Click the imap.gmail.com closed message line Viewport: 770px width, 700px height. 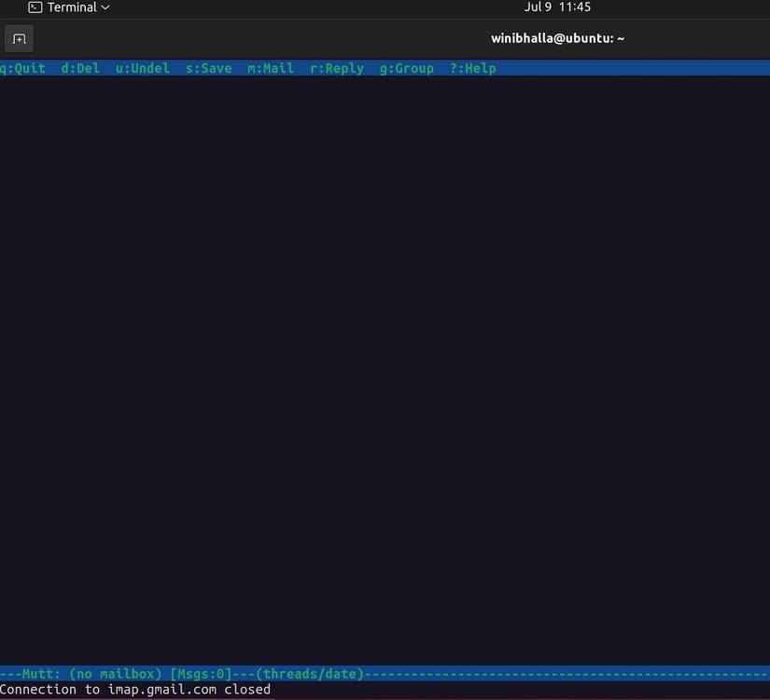[x=135, y=689]
